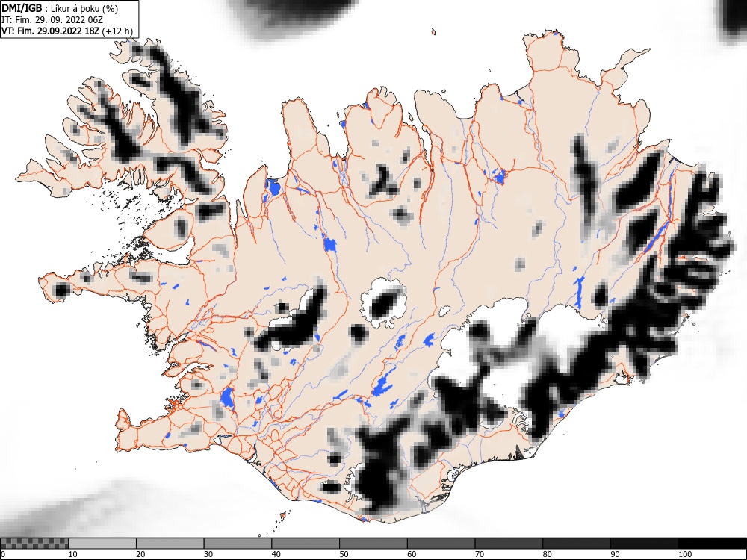Click the 60-70 dark gray legend swatch
The width and height of the screenshot is (747, 560).
pos(441,544)
